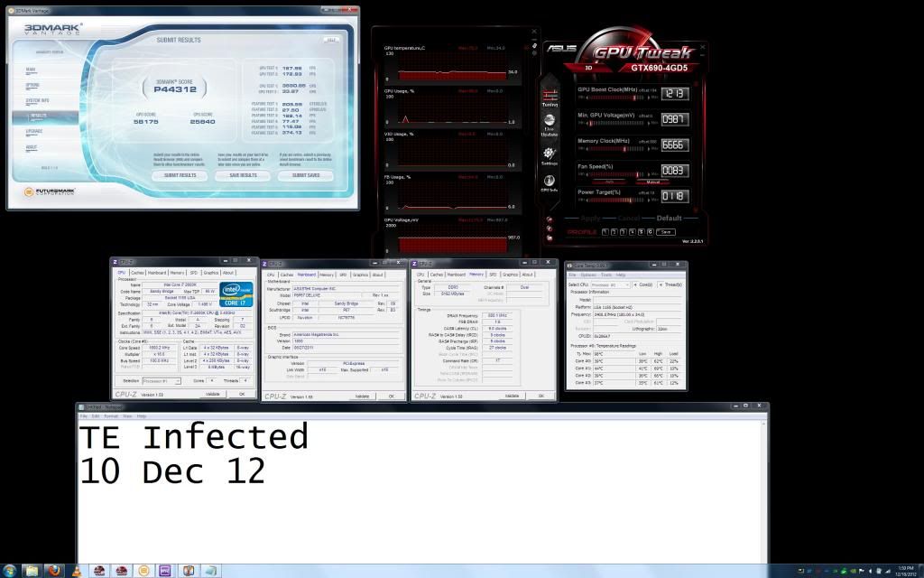Select GPU Tweak profile slot 3
924x578 pixels.
coord(623,232)
